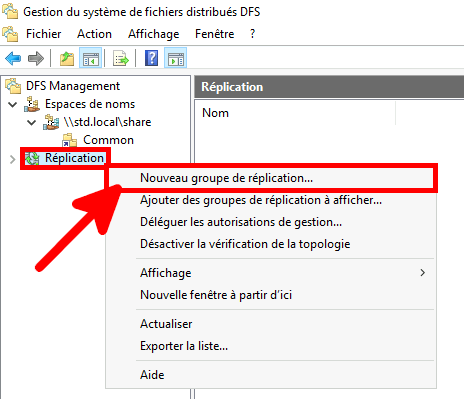Click the Espaces de noms node icon
Viewport: 464px width, 399px height.
click(x=32, y=104)
